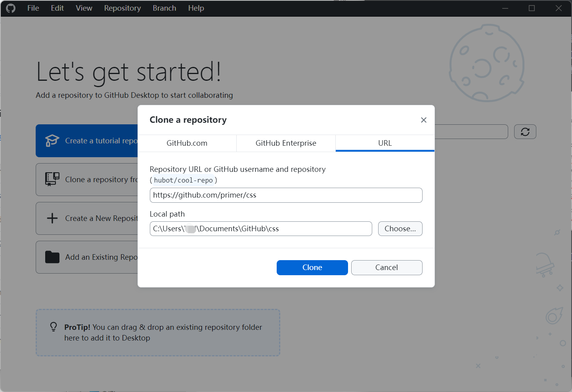Close the Clone a repository dialog
The image size is (572, 392).
coord(424,120)
